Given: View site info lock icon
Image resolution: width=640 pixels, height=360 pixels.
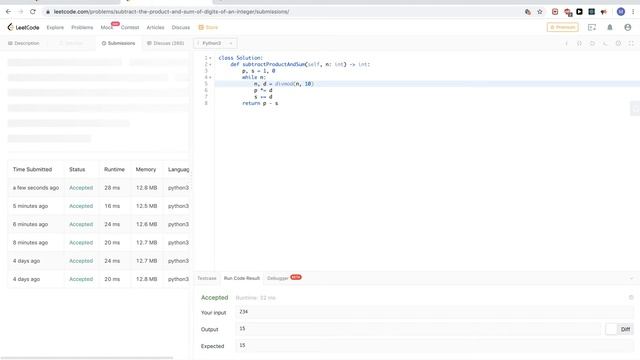Looking at the screenshot, I should pyautogui.click(x=48, y=12).
